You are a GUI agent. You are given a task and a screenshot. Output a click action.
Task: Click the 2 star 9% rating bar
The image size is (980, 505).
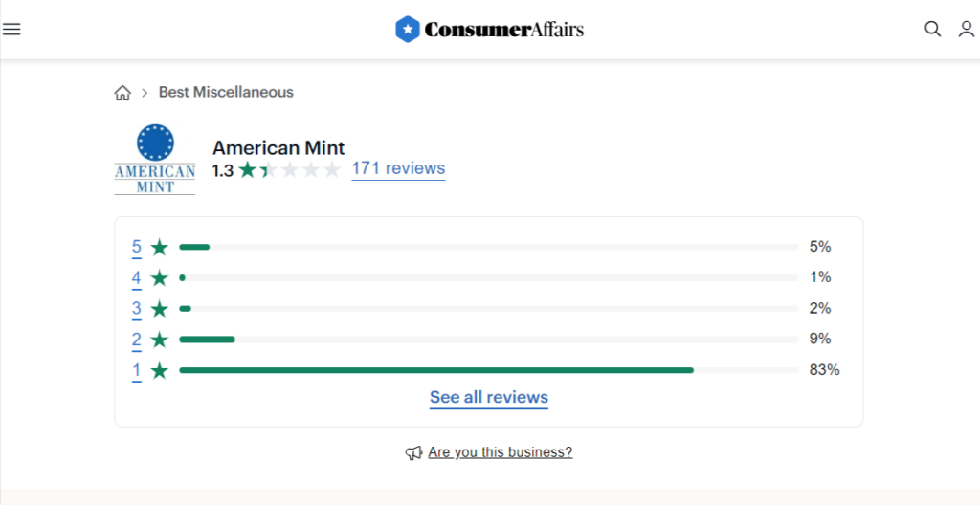[x=489, y=340]
